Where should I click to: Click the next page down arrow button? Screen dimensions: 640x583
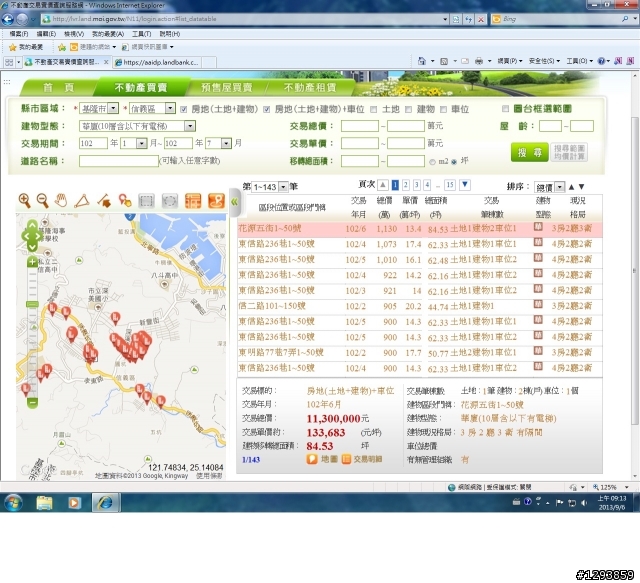coord(465,185)
